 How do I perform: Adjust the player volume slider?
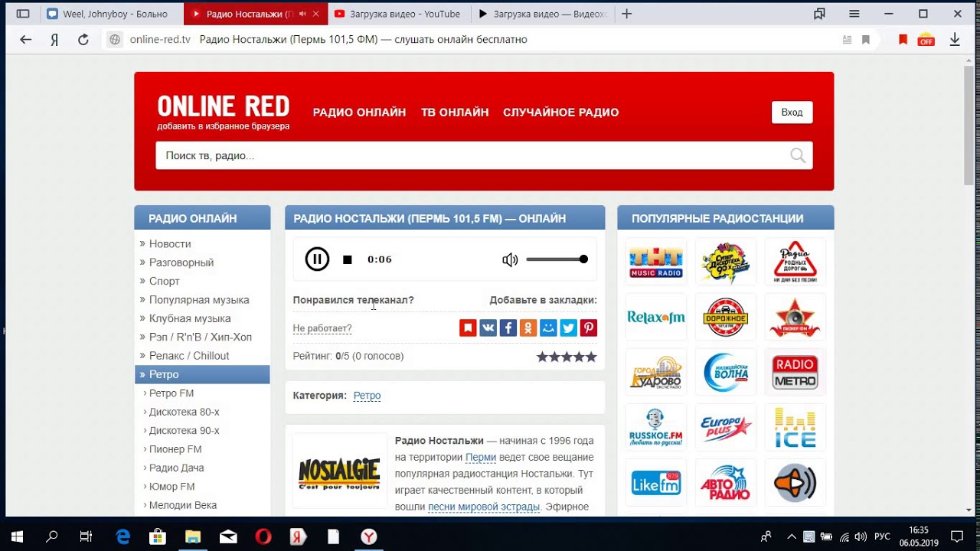(x=557, y=259)
